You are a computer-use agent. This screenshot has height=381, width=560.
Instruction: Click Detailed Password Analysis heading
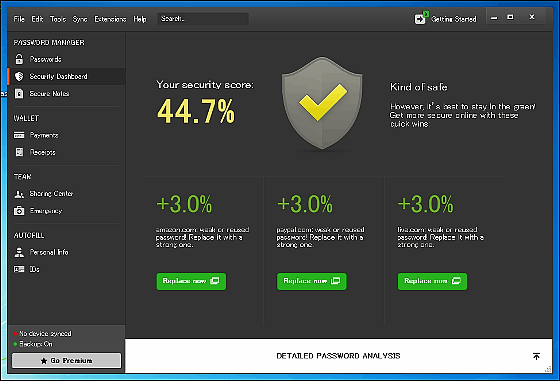[x=338, y=356]
